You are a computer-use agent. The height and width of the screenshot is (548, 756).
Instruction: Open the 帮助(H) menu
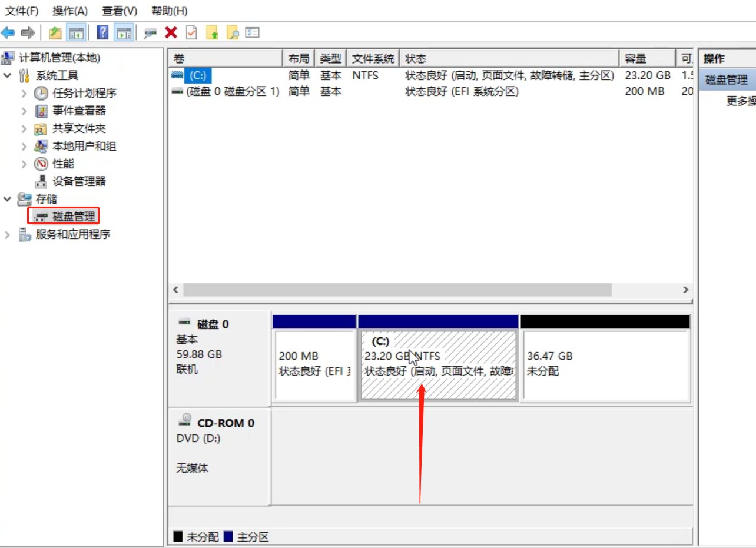point(170,11)
